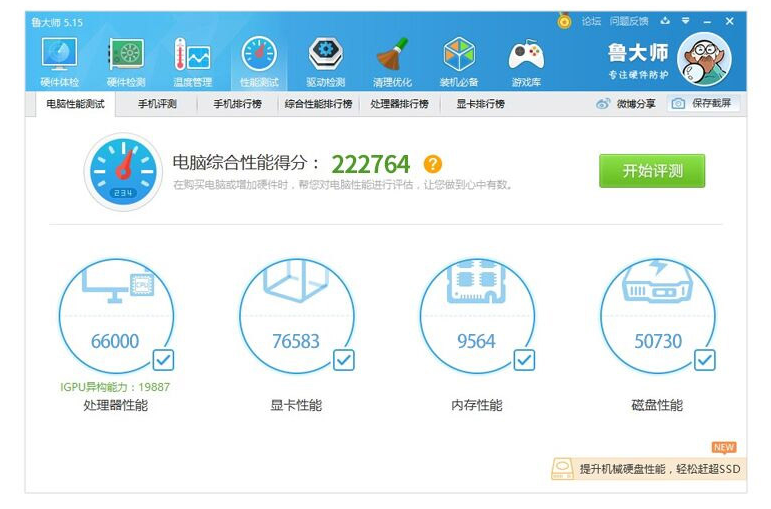Switch to the 手机评测 tab

(157, 104)
